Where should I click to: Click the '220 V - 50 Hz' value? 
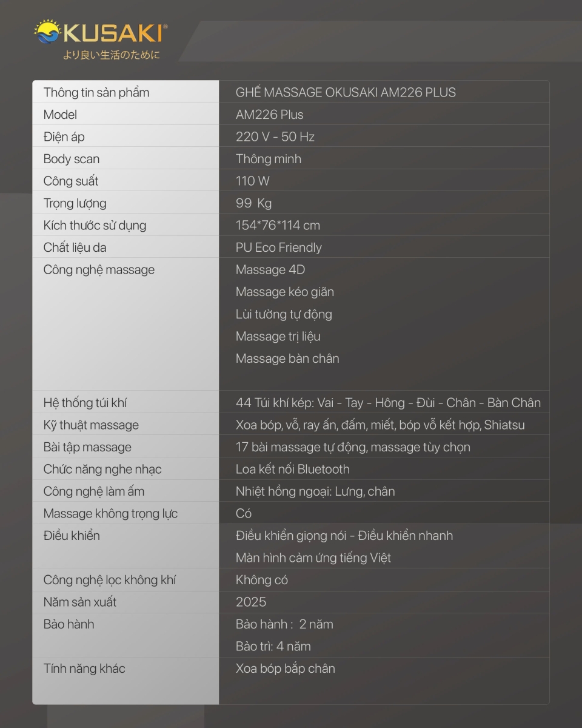tap(275, 136)
